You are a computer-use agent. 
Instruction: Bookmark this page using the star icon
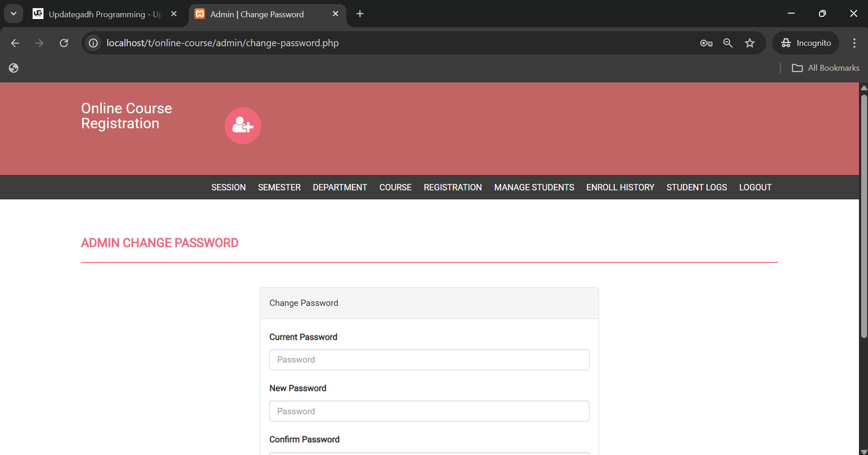pyautogui.click(x=750, y=43)
